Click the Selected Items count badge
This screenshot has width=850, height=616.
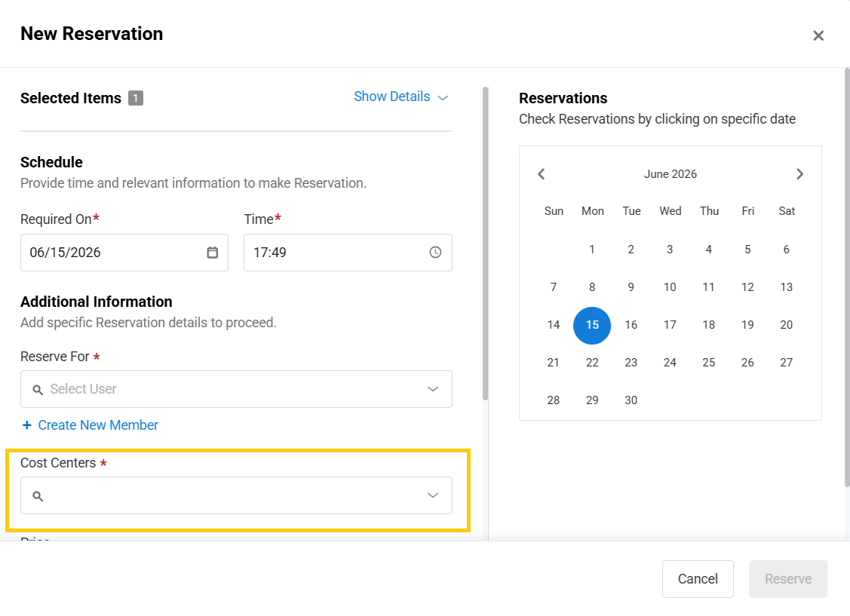136,98
